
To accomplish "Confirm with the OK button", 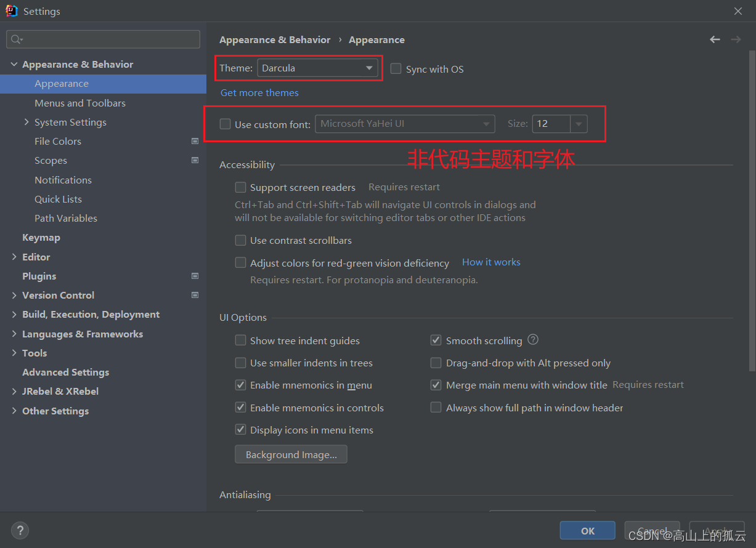I will (x=588, y=530).
